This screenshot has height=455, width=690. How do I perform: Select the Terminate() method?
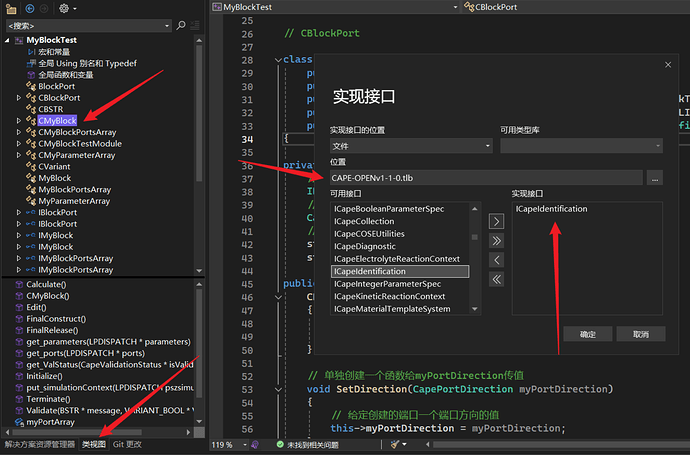pyautogui.click(x=48, y=399)
